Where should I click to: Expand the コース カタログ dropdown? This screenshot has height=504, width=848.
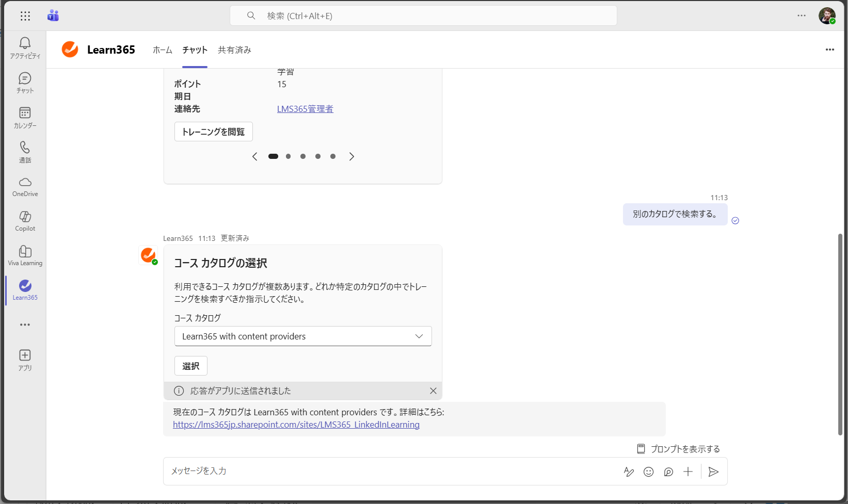pyautogui.click(x=303, y=336)
